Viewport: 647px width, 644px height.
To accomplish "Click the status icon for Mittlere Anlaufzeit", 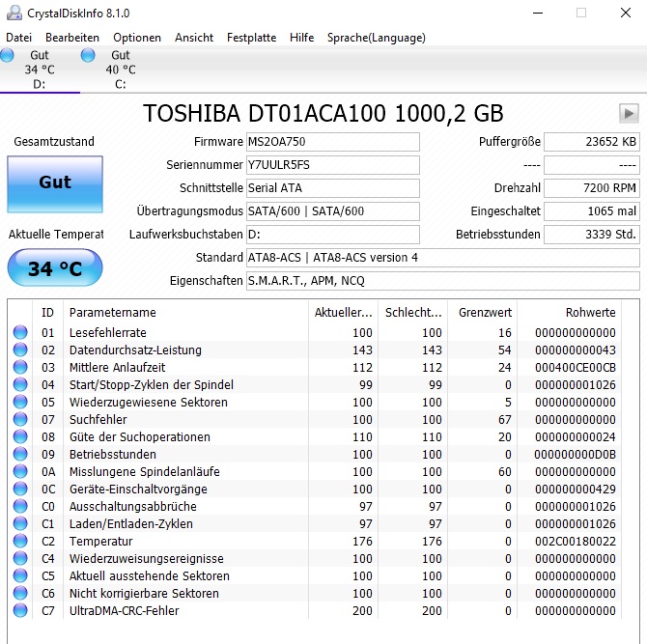I will [x=20, y=367].
